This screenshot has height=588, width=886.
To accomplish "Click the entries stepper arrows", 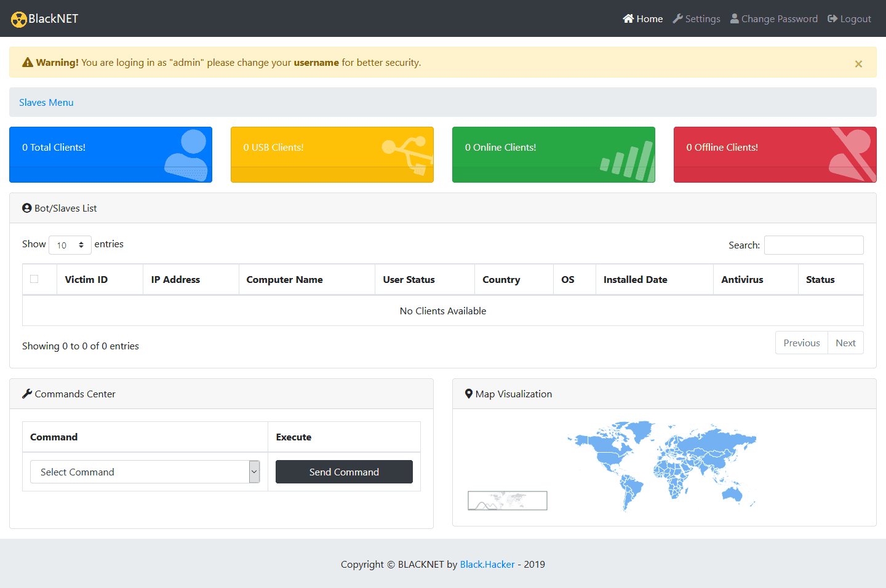I will coord(82,245).
